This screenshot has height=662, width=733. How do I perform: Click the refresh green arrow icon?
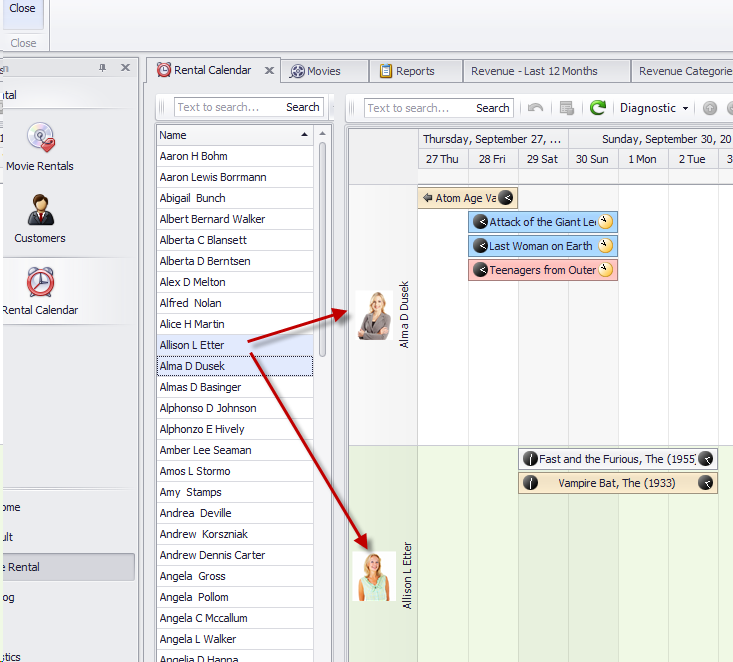pyautogui.click(x=597, y=108)
